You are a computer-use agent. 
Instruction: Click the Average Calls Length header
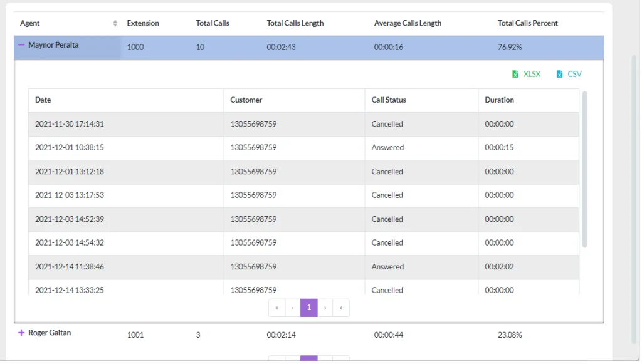(408, 23)
